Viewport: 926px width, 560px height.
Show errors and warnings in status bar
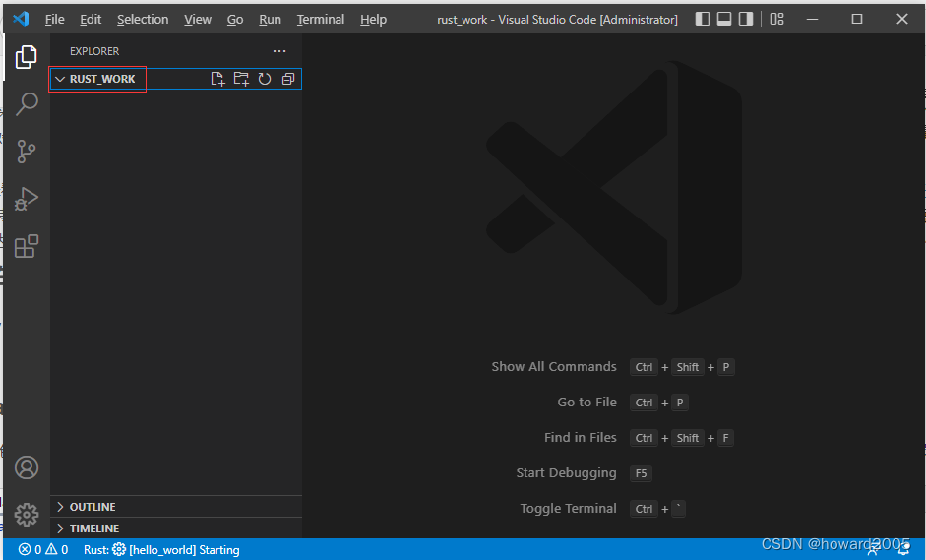coord(43,549)
